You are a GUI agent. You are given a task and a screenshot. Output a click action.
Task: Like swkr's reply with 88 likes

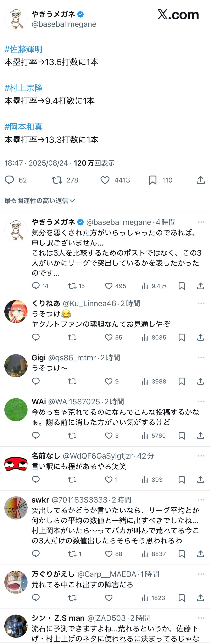click(x=109, y=554)
